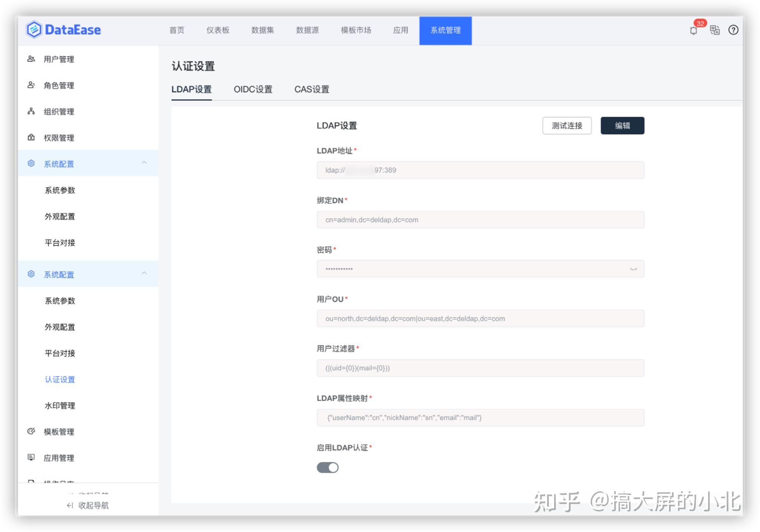Click the 编辑 button
This screenshot has height=532, width=760.
(x=623, y=126)
